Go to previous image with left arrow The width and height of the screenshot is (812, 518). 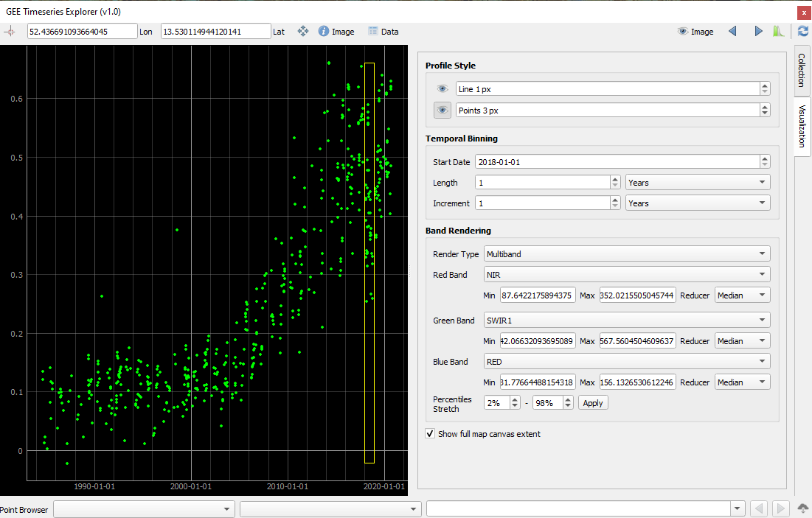pos(732,32)
